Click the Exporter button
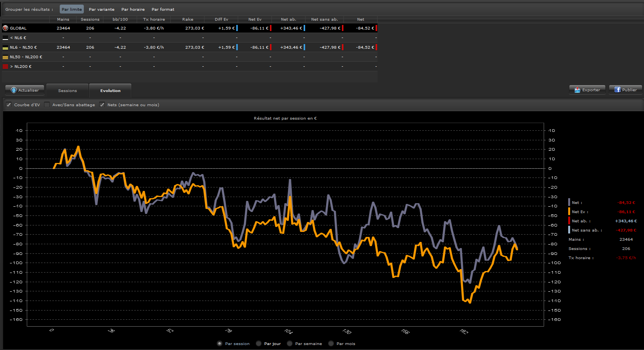 tap(587, 90)
